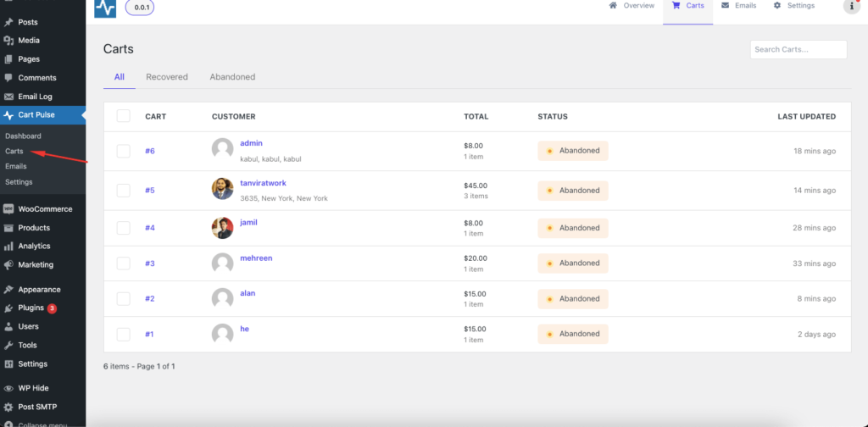Go to Carts submenu under Cart Pulse

pyautogui.click(x=14, y=151)
